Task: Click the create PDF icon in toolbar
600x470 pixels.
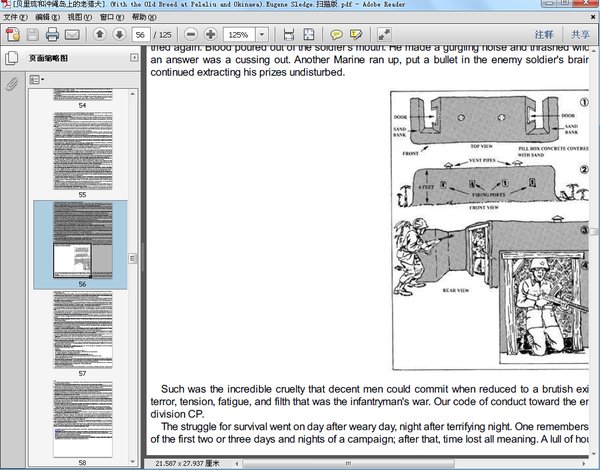Action: 12,34
